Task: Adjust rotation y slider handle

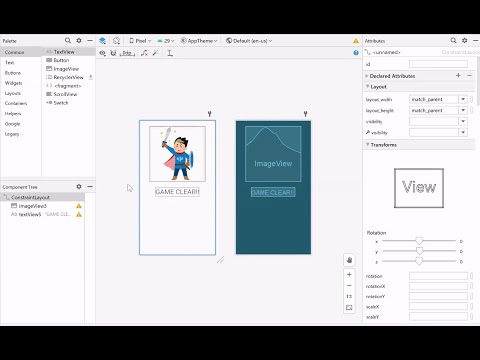Action: click(x=419, y=251)
